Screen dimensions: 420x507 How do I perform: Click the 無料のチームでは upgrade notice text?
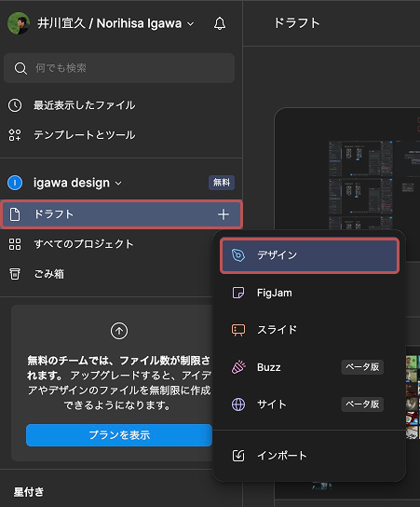119,383
